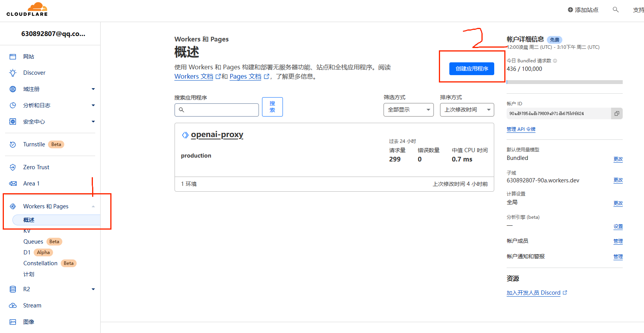Open the openai-proxy worker link
Screen dimensions: 644x333
tap(217, 135)
